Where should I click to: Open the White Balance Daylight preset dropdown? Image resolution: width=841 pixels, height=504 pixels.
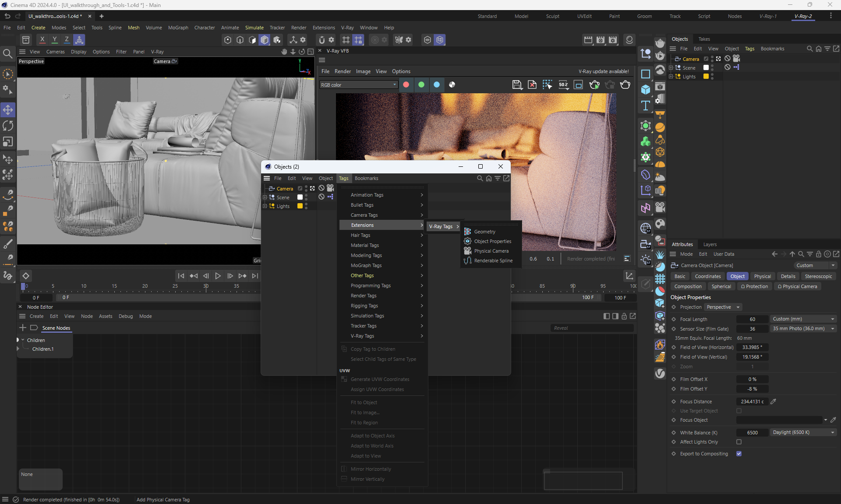[803, 433]
